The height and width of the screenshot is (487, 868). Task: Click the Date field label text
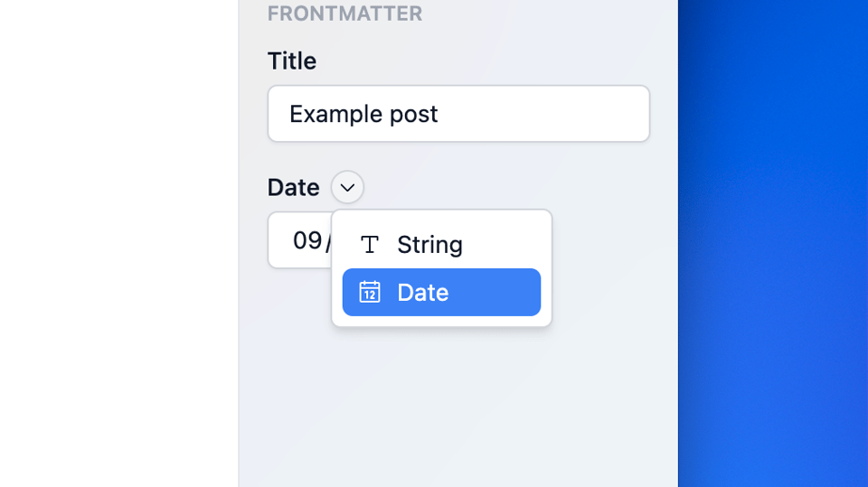coord(293,187)
